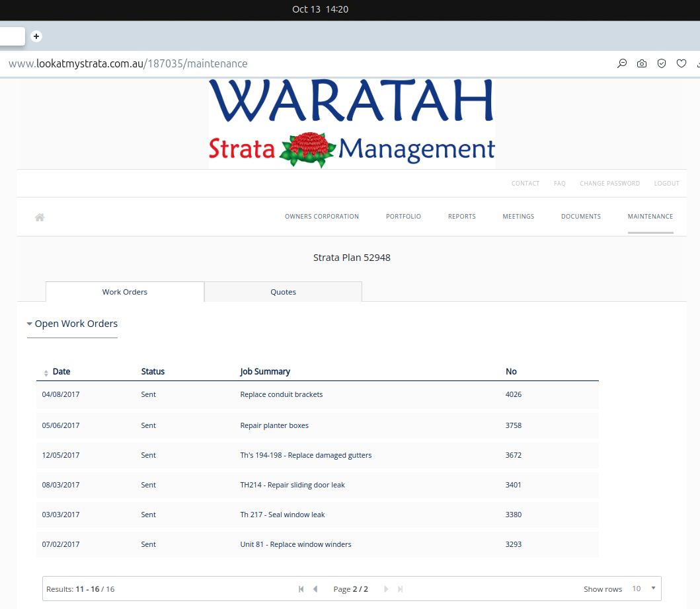Click the Contact link
The height and width of the screenshot is (609, 700).
click(x=525, y=184)
